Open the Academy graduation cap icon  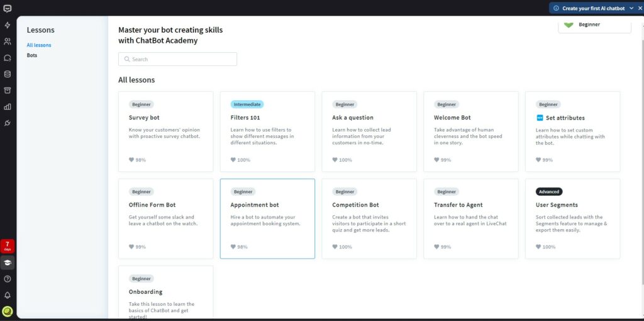tap(8, 262)
